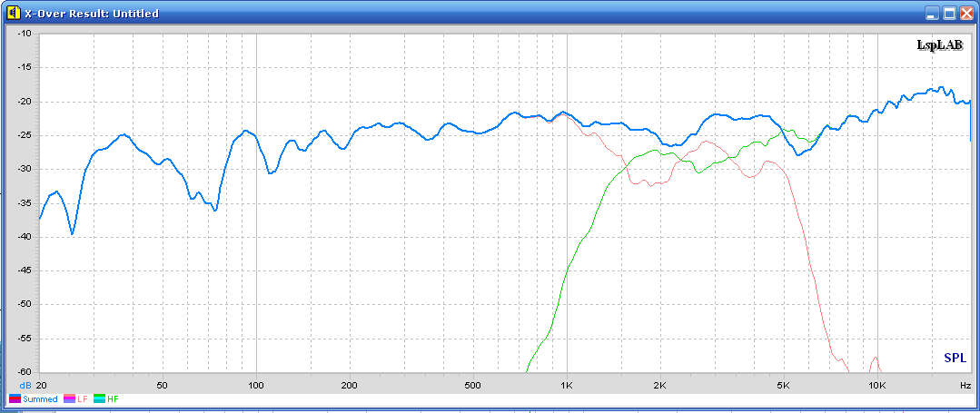Click the Hz axis unit label

(x=965, y=385)
